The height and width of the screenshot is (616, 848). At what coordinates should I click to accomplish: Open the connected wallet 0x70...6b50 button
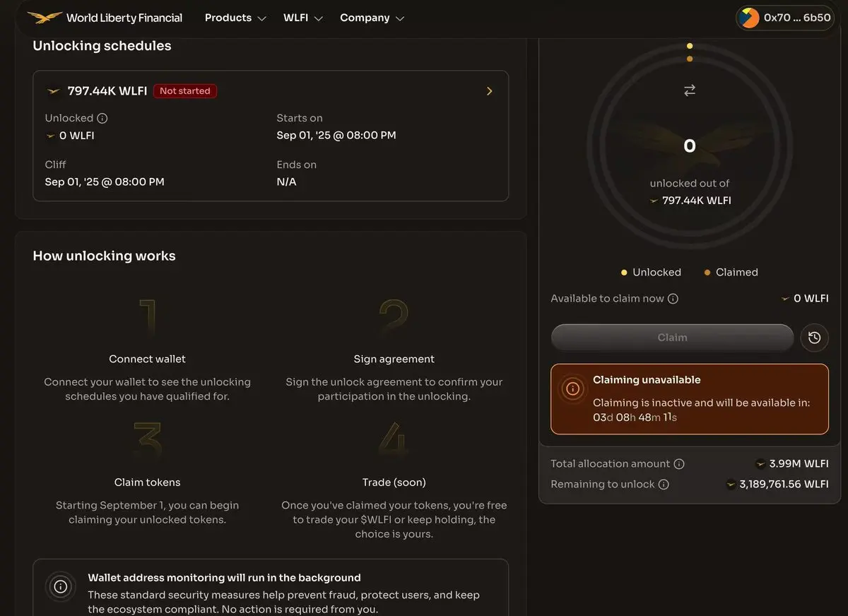tap(785, 18)
